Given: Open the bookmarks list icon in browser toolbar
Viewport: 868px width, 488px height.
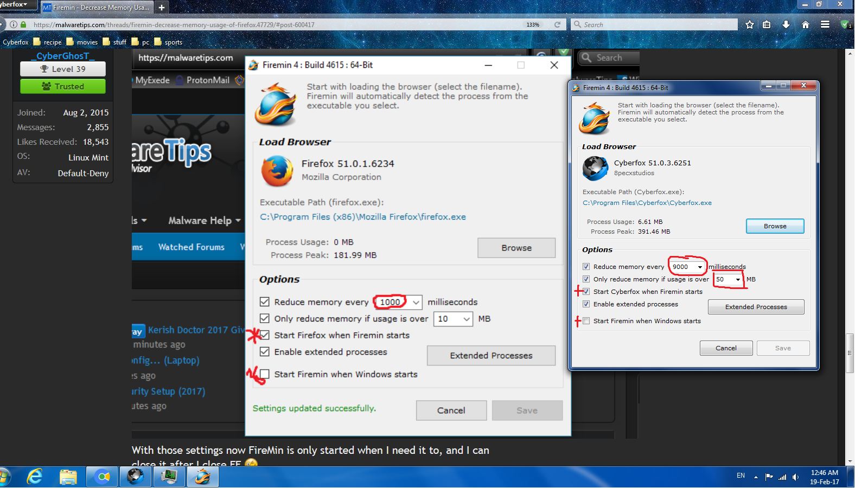Looking at the screenshot, I should (x=767, y=24).
